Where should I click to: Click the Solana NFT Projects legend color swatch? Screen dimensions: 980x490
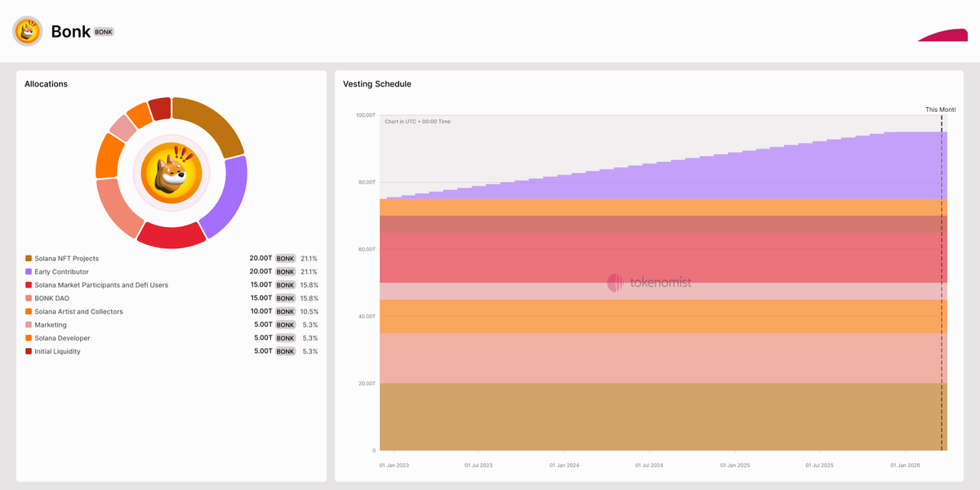click(29, 258)
